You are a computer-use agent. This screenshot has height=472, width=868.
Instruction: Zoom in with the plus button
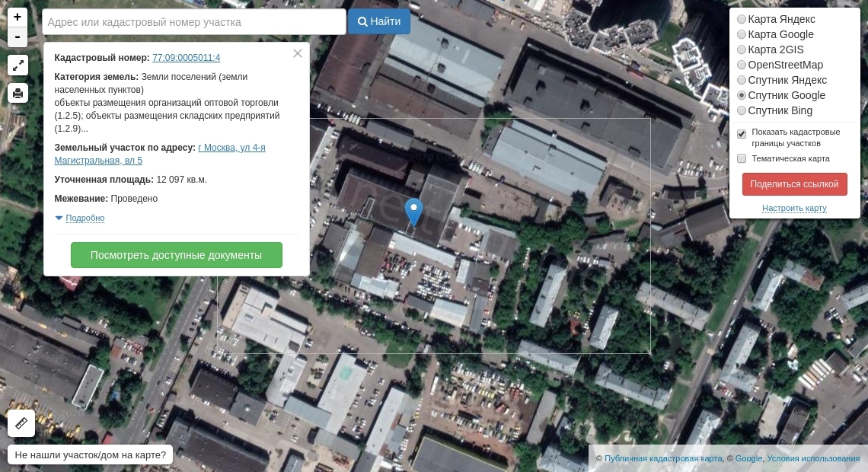point(18,18)
